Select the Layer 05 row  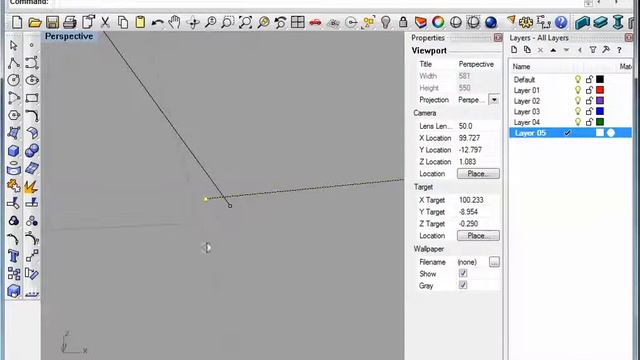coord(570,133)
